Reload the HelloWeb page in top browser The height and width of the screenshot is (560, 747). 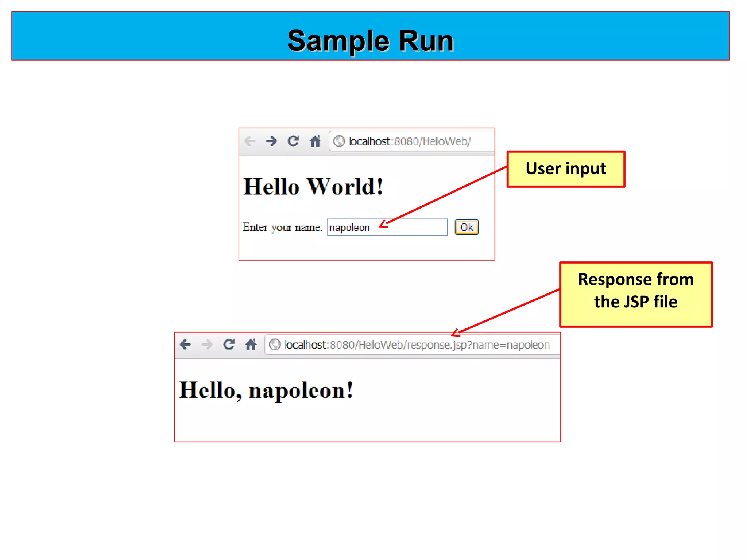tap(293, 141)
